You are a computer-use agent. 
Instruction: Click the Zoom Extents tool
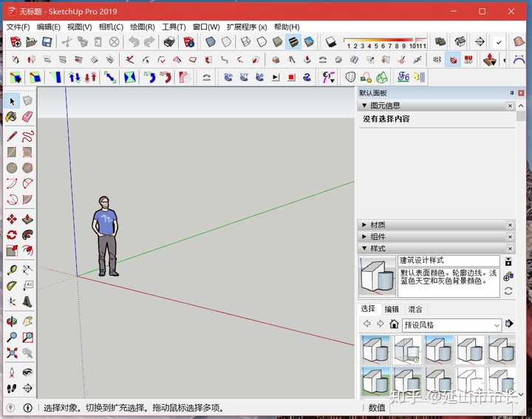coord(12,352)
